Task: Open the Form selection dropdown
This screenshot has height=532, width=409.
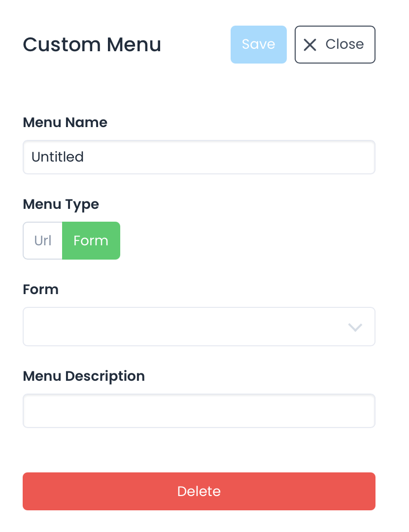Action: pyautogui.click(x=199, y=327)
